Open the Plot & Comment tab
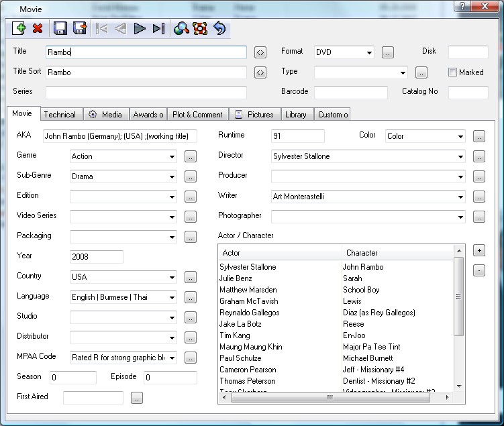The image size is (504, 426). [198, 115]
